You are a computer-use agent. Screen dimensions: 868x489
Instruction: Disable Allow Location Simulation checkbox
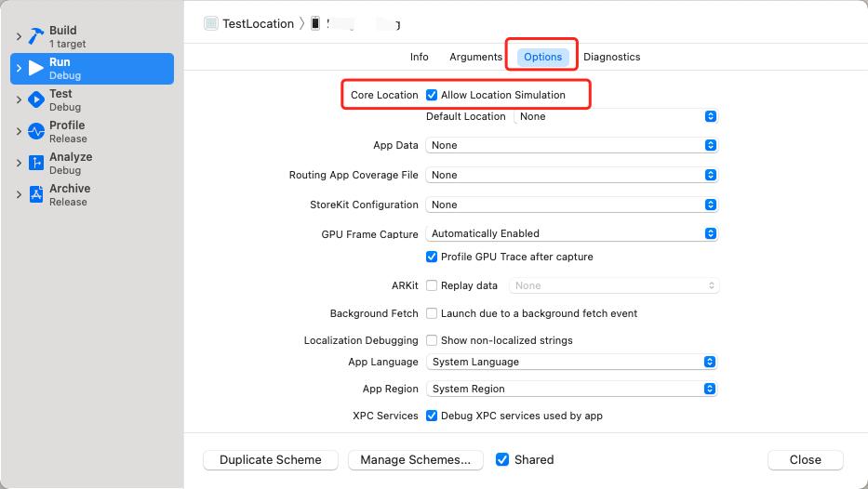point(432,95)
